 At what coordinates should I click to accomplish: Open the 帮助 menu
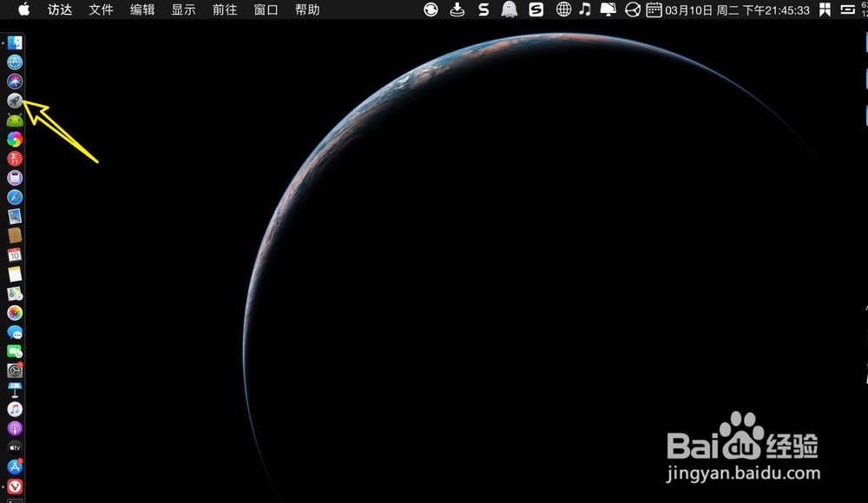coord(307,10)
